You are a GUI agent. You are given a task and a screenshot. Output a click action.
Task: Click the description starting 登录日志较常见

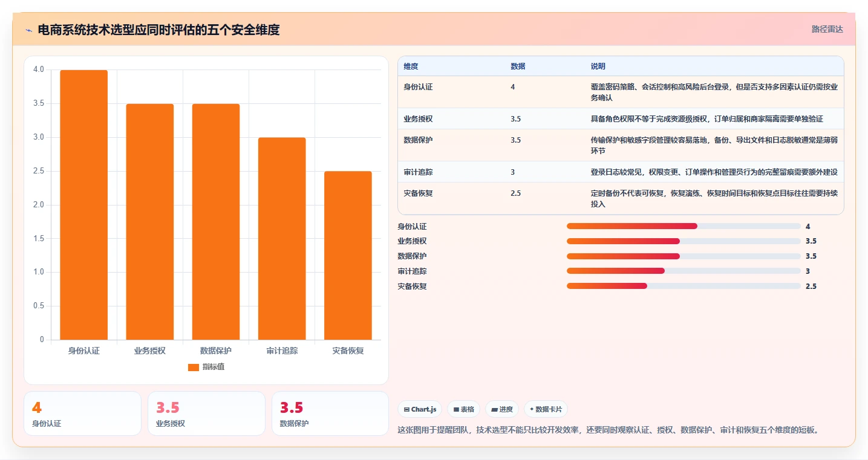714,172
